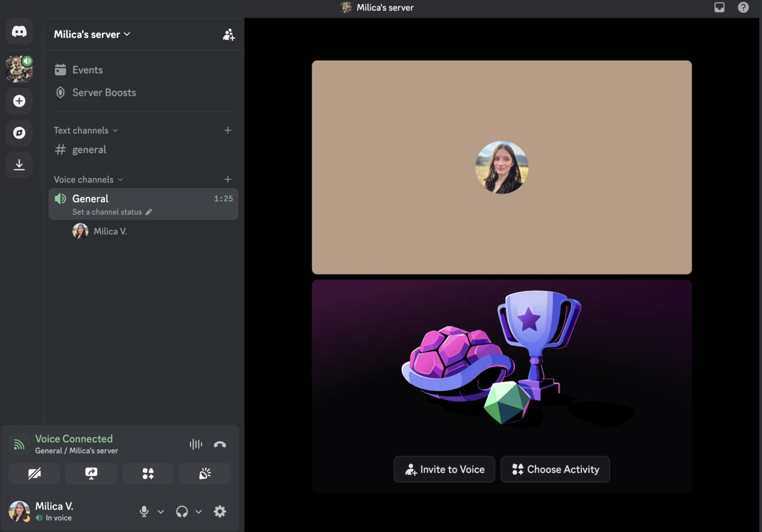Open noise suppression settings via the sound wave icon
The height and width of the screenshot is (532, 762).
click(x=195, y=444)
